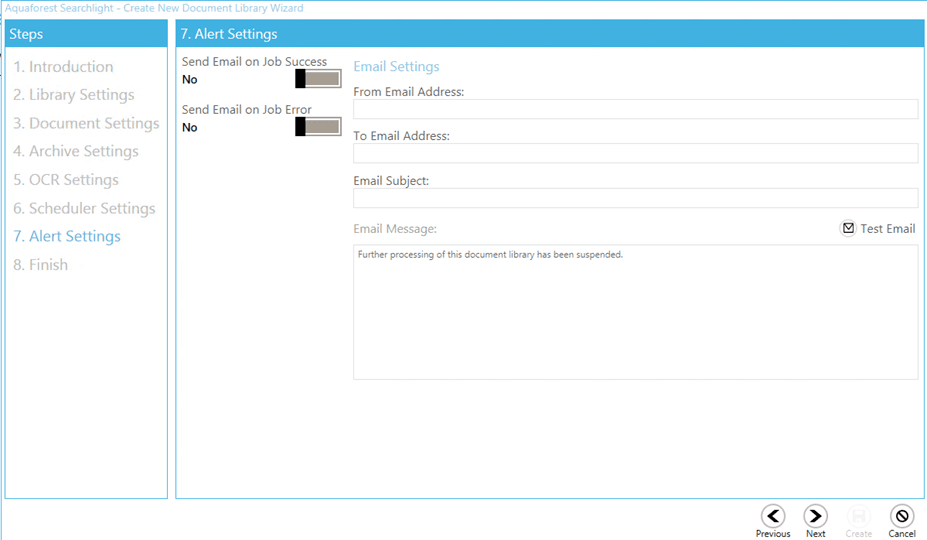Image resolution: width=927 pixels, height=540 pixels.
Task: Click the Steps panel header
Action: (86, 34)
